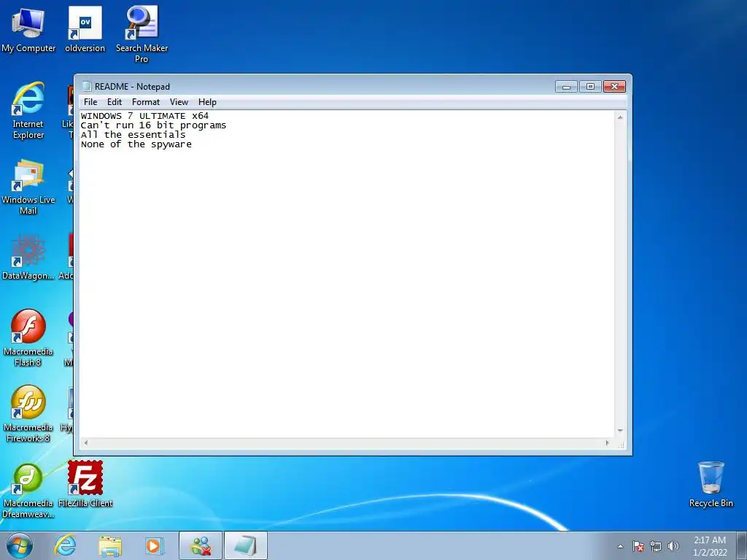Image resolution: width=747 pixels, height=560 pixels.
Task: Open Windows Media Player on taskbar
Action: click(154, 545)
